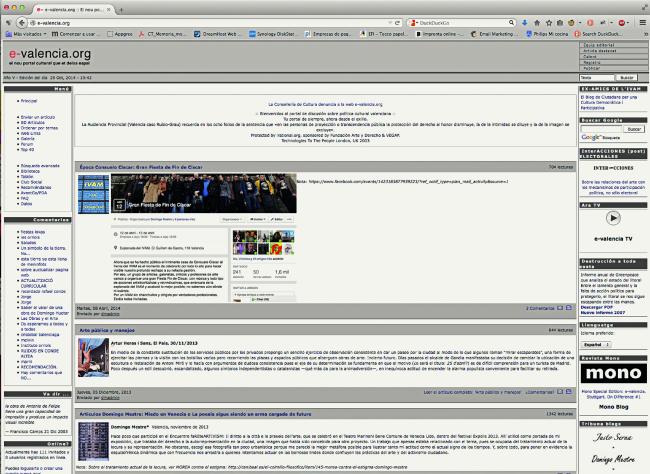Open the DreamHost Web bookmark
Viewport: 650px width, 474px height.
click(x=216, y=34)
